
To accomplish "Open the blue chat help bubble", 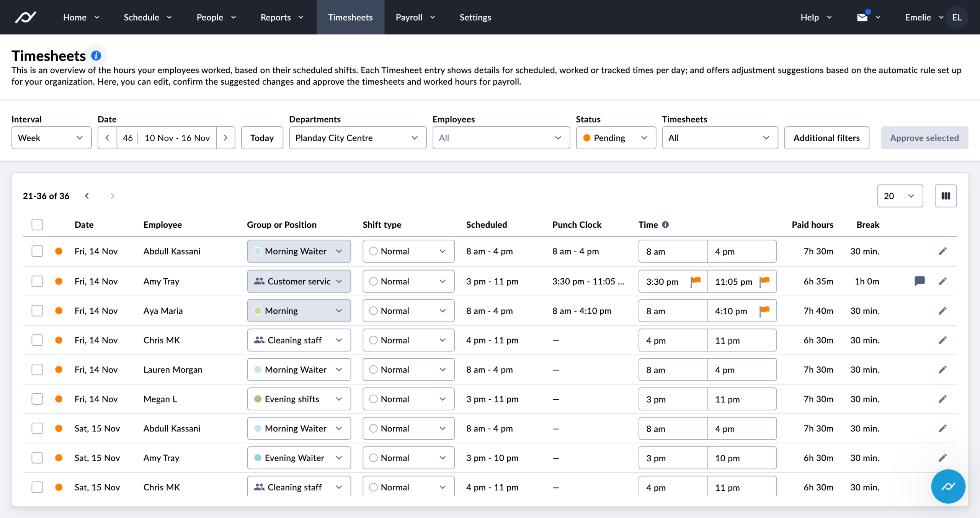I will pos(948,486).
